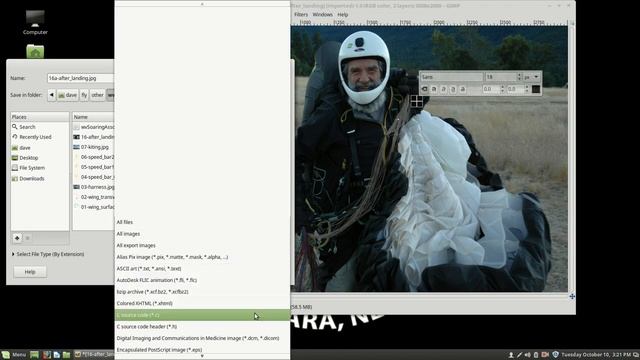Open the Computer desktop icon
This screenshot has height=360, width=640.
click(35, 22)
